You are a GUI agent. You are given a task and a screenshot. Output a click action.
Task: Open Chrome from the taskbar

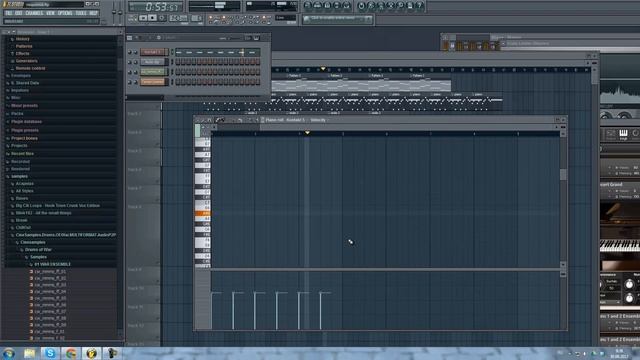[x=71, y=353]
